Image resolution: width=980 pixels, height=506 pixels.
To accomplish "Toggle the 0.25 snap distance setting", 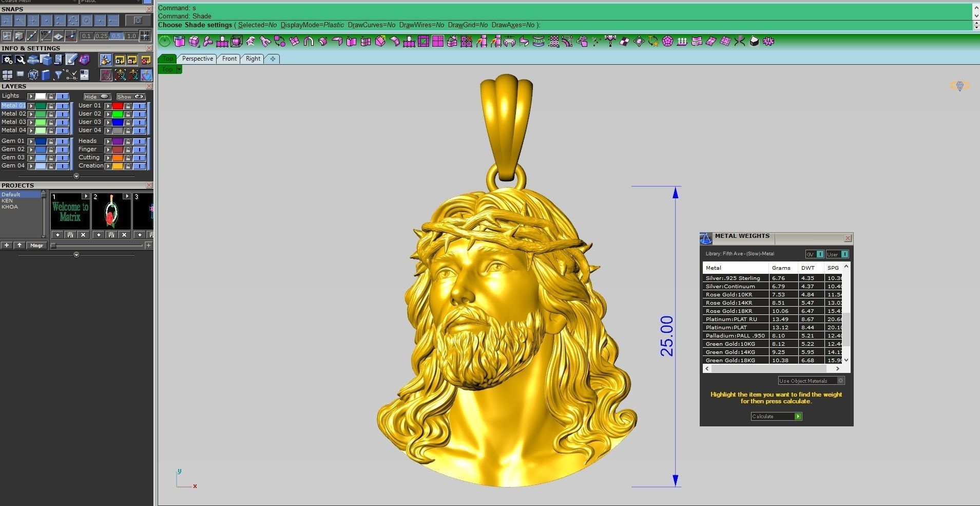I will (102, 36).
